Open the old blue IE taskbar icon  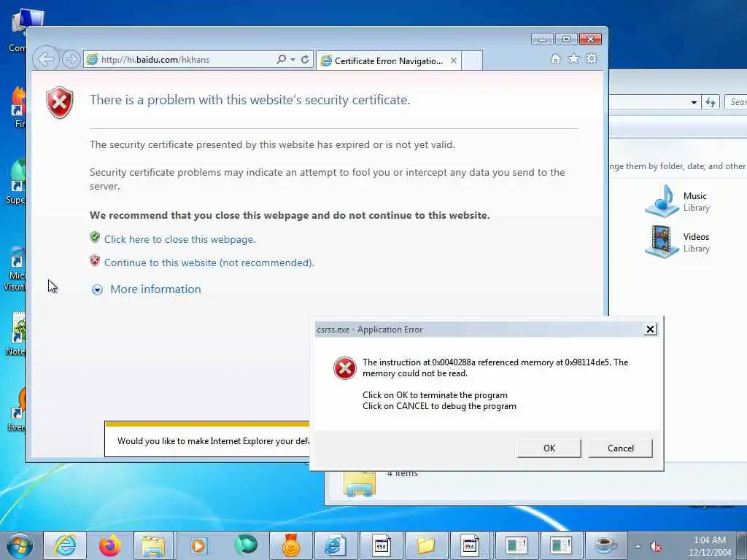336,545
